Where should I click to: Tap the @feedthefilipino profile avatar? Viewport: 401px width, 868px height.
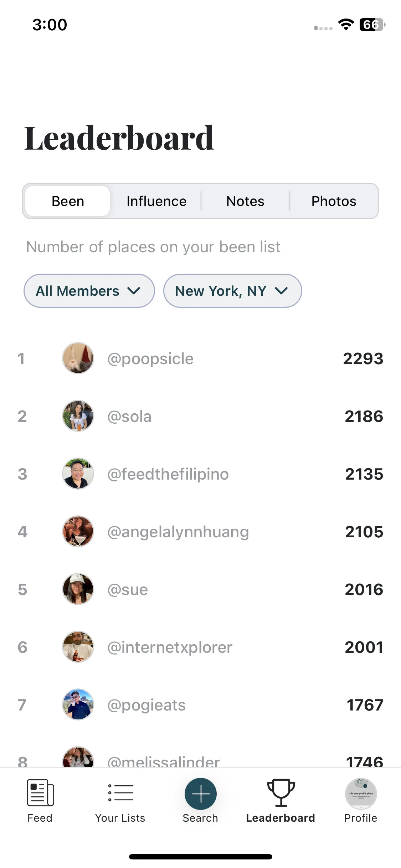coord(78,474)
